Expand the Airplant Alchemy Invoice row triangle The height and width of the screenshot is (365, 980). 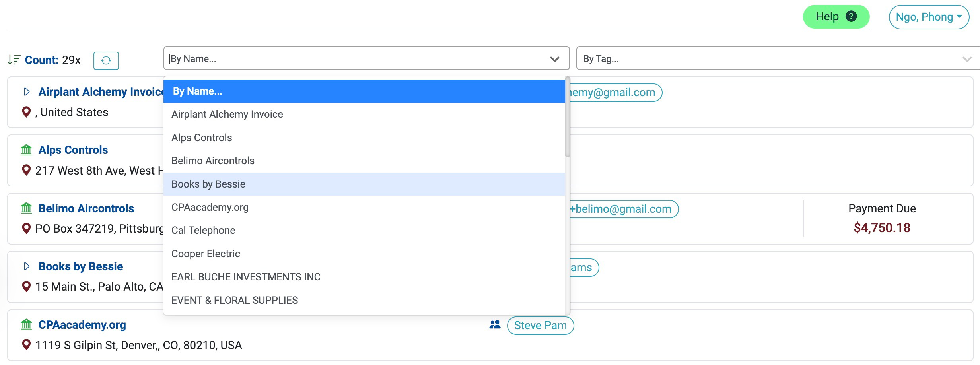tap(27, 92)
